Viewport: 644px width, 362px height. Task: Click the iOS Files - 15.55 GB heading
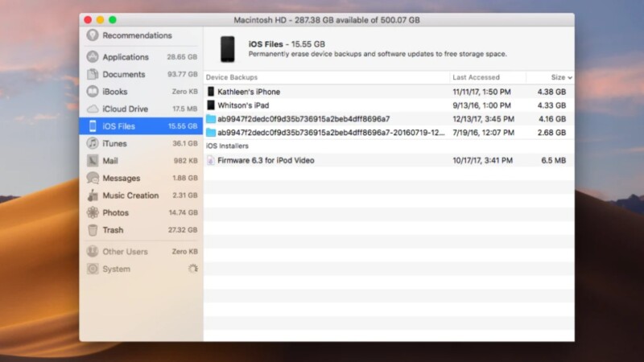point(287,44)
